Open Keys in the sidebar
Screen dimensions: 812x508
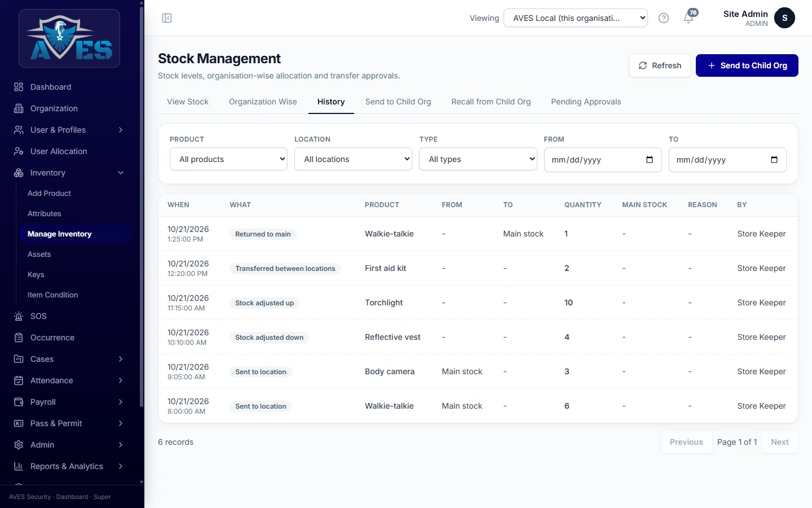coord(36,274)
